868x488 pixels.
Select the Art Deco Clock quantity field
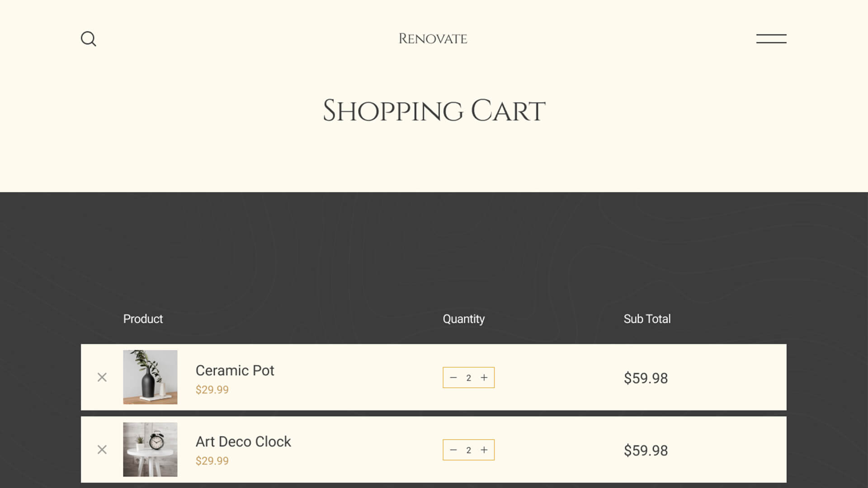click(x=469, y=450)
